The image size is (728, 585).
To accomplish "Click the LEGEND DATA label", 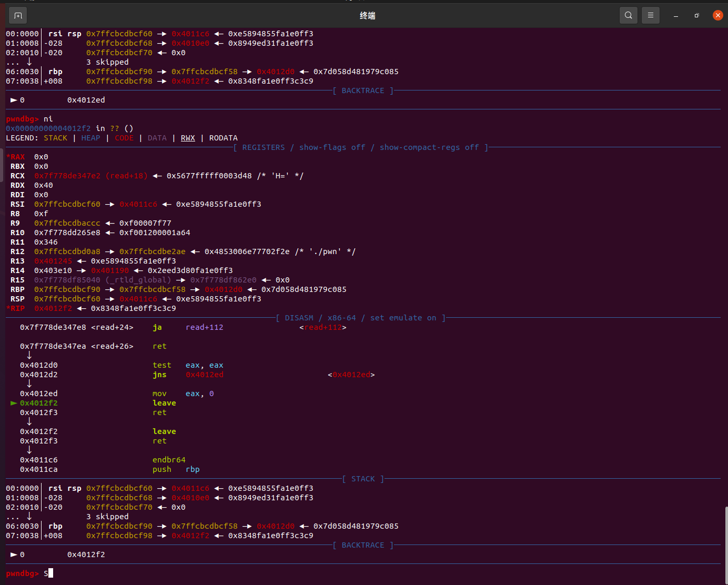I will pyautogui.click(x=157, y=138).
